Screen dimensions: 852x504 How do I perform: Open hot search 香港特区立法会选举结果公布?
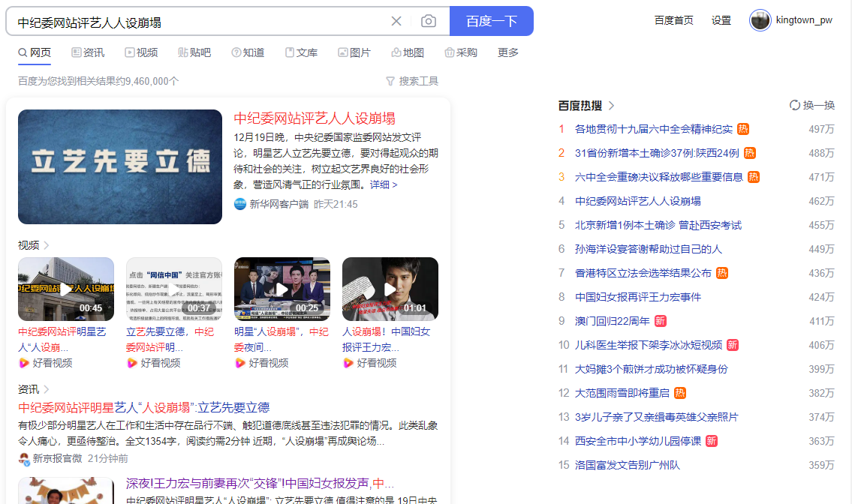click(x=643, y=273)
